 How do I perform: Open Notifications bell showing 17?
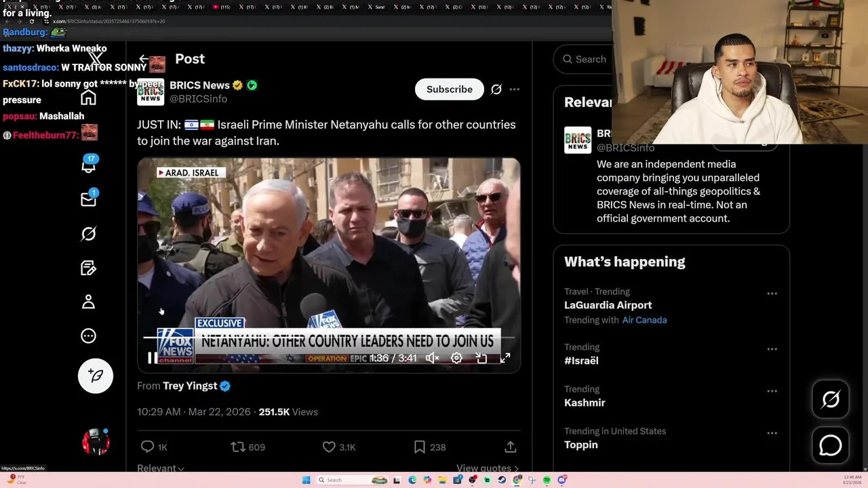click(88, 165)
